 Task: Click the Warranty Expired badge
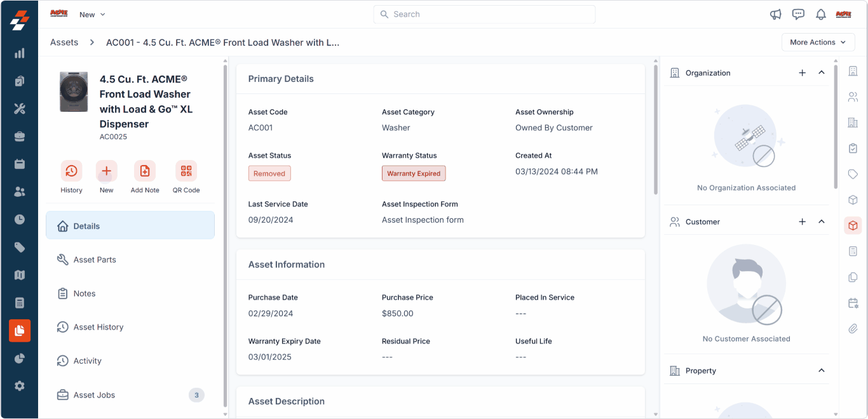pyautogui.click(x=414, y=173)
